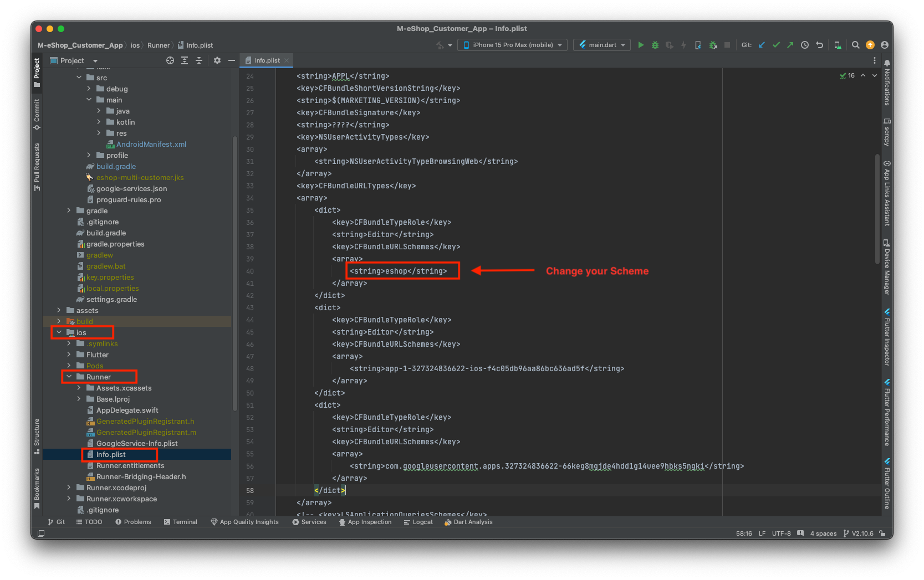Click the Select Opened File target icon
The width and height of the screenshot is (924, 580).
coord(170,60)
